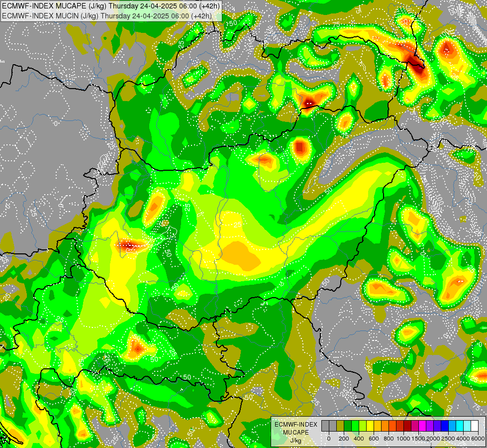The height and width of the screenshot is (448, 487).
Task: Click the legend tick value 400
Action: pos(359,439)
